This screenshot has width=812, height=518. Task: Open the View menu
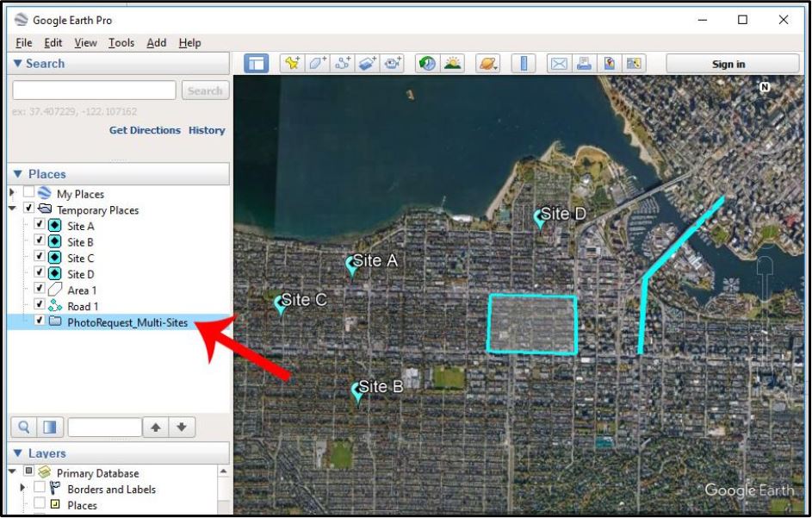(x=85, y=43)
